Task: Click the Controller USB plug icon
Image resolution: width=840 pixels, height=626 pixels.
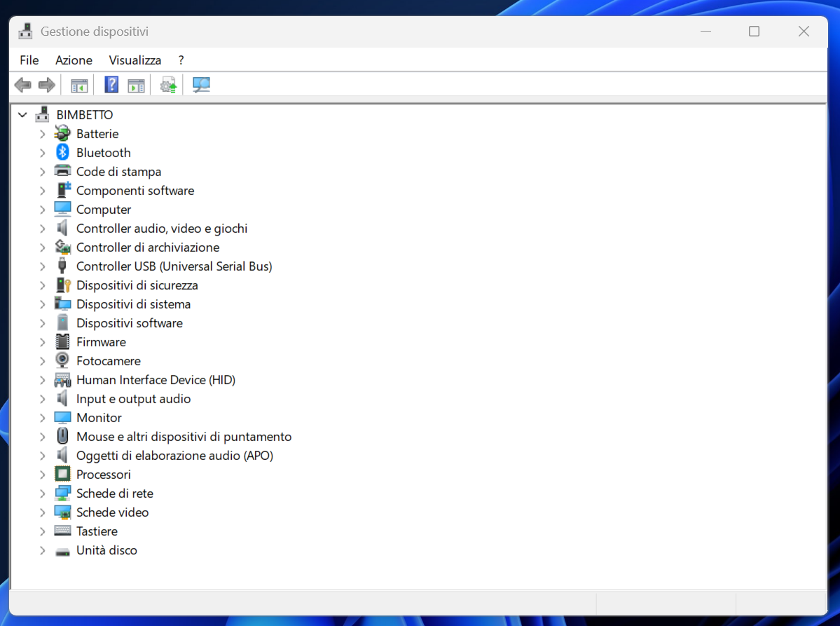Action: click(62, 266)
